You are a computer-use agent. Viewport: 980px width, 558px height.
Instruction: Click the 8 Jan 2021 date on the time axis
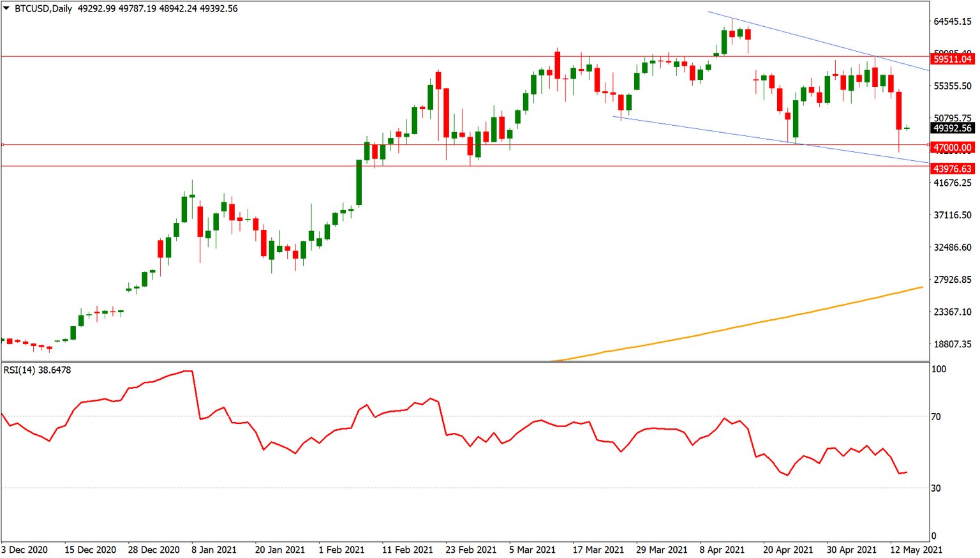point(214,550)
